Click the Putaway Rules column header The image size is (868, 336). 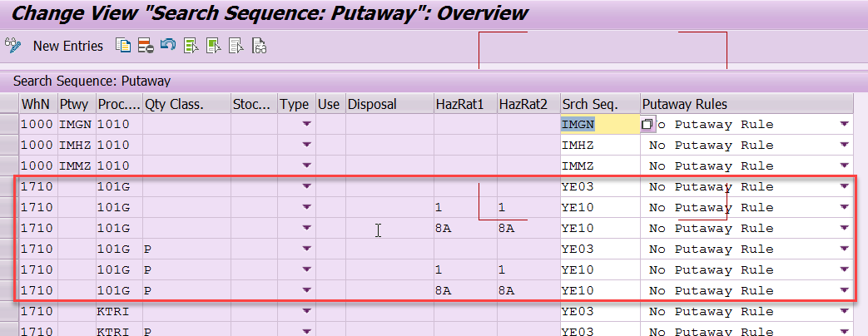(x=746, y=104)
